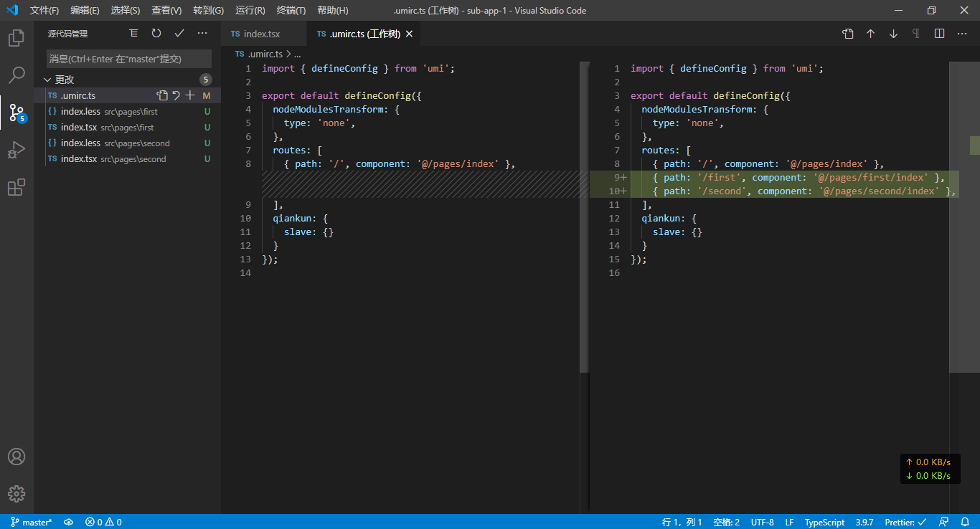Open the Explorer view in activity bar
980x529 pixels.
point(17,38)
